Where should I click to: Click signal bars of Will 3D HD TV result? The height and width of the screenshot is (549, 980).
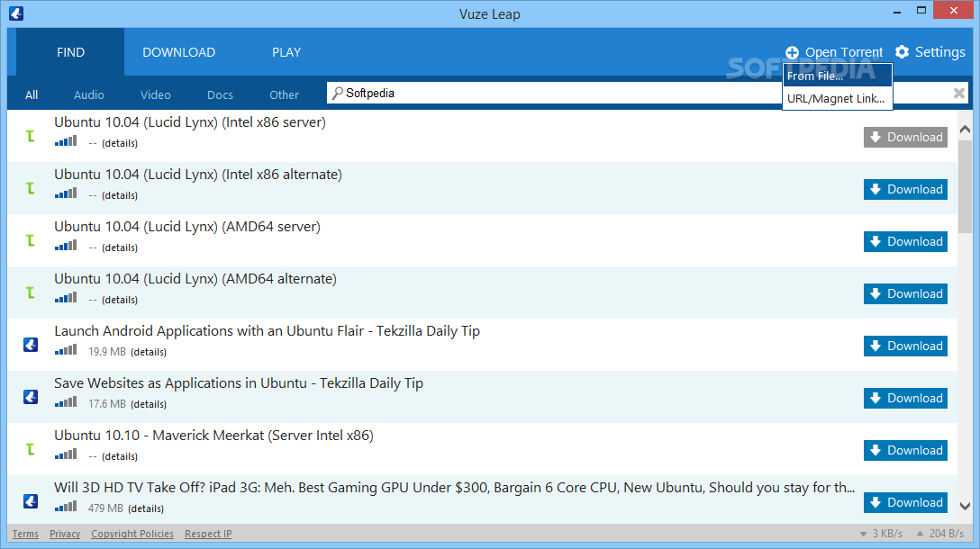[66, 507]
